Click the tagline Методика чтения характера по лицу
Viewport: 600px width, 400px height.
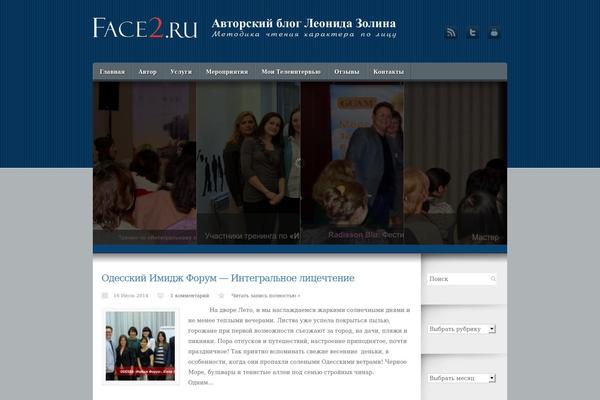click(x=304, y=34)
